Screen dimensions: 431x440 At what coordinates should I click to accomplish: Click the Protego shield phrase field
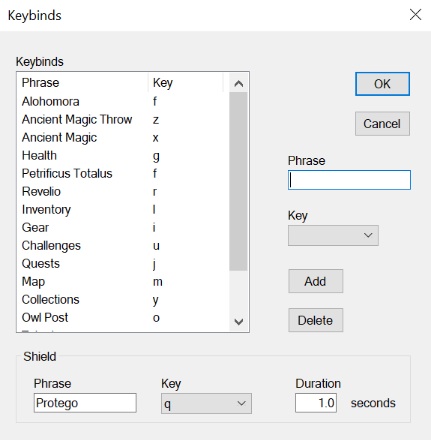point(85,403)
